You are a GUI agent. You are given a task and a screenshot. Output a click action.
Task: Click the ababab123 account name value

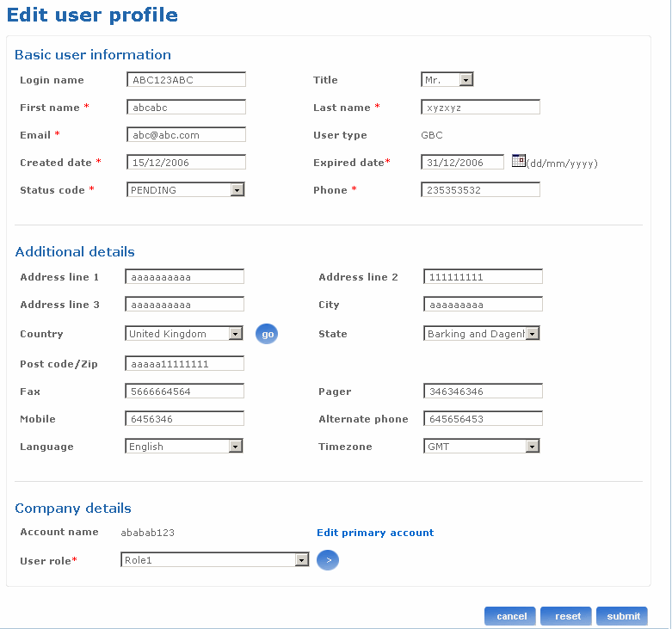[147, 533]
